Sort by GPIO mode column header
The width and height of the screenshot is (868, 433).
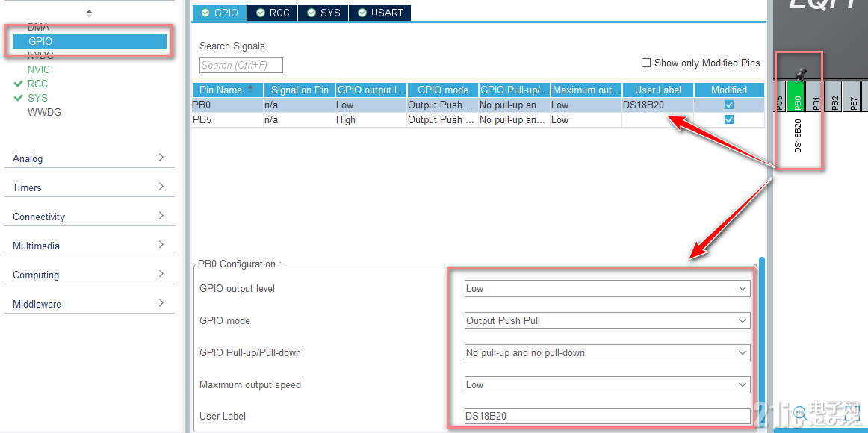pyautogui.click(x=443, y=90)
